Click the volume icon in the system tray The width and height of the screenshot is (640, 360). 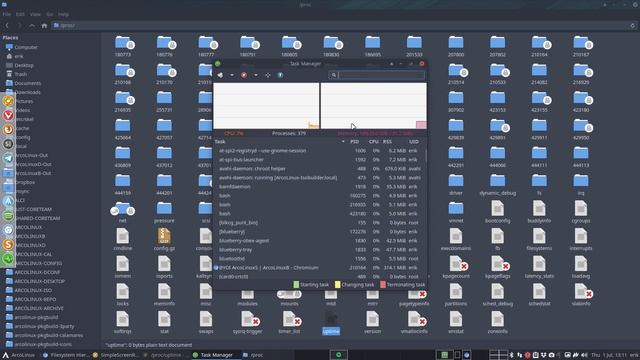[x=584, y=355]
